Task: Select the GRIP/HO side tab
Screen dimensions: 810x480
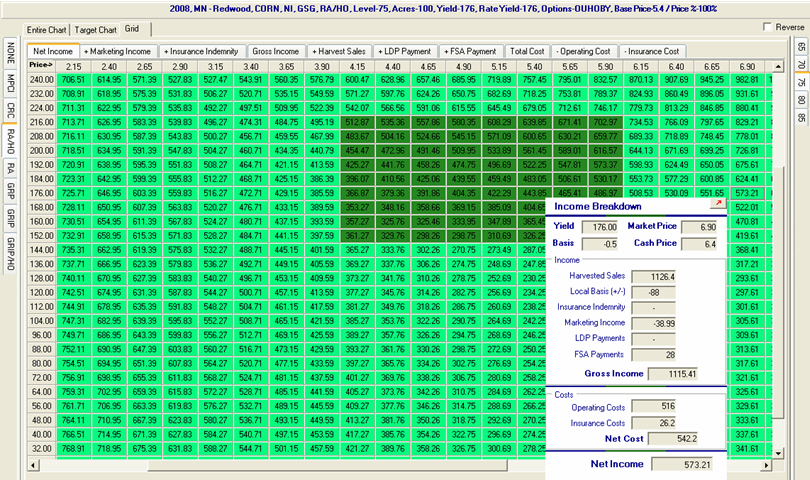Action: pos(10,254)
